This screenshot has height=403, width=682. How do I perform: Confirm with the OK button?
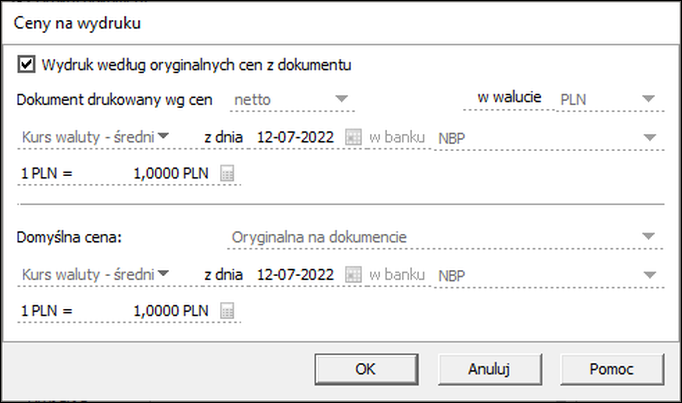[366, 369]
